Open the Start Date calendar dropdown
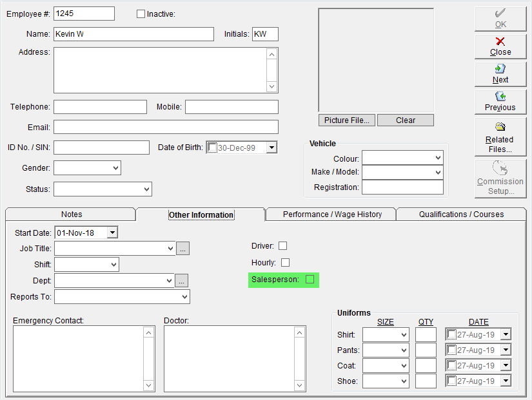 click(x=112, y=233)
